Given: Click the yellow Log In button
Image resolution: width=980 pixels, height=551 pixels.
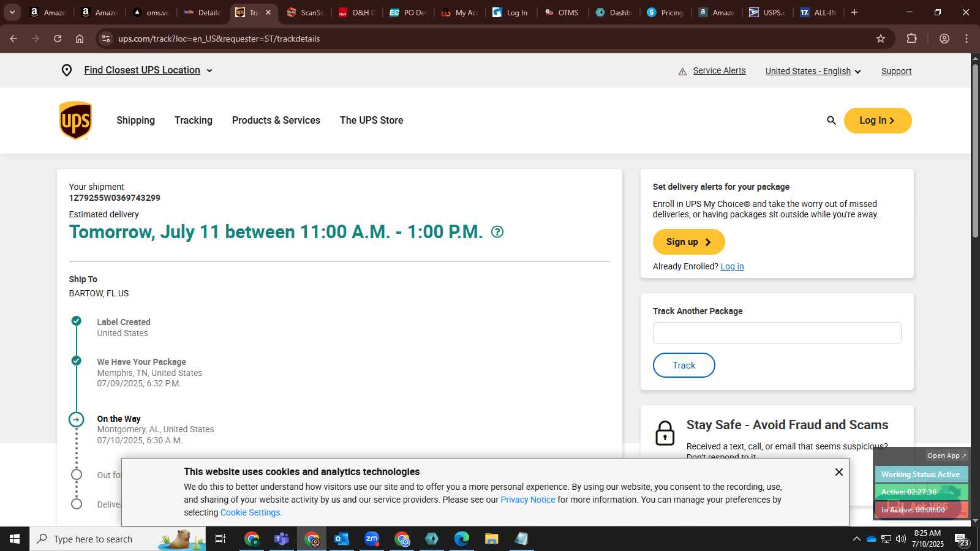Looking at the screenshot, I should [x=878, y=121].
